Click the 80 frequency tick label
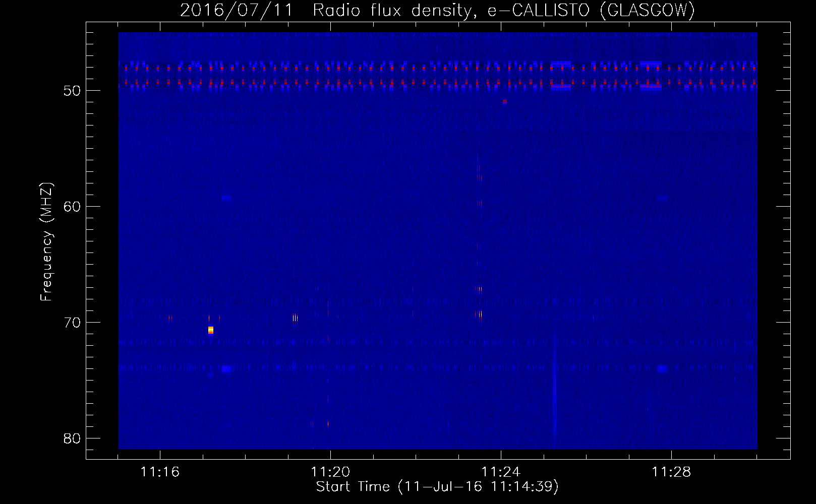This screenshot has width=816, height=504. (72, 438)
